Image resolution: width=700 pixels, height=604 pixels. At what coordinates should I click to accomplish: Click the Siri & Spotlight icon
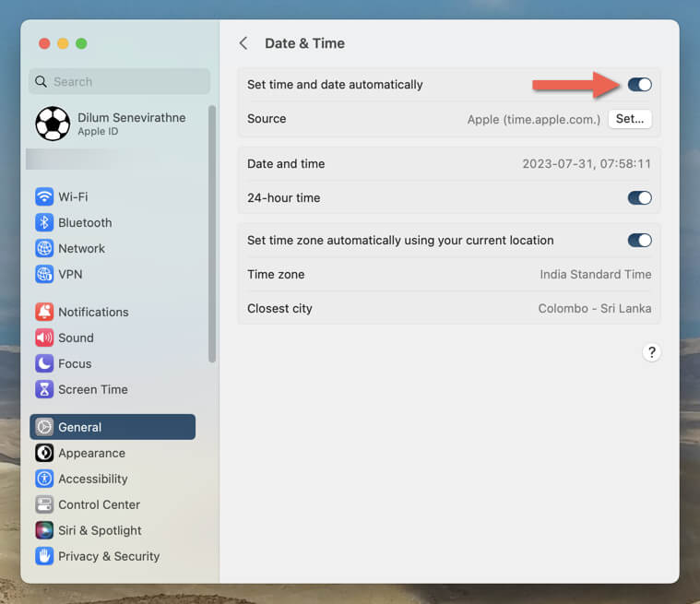44,530
